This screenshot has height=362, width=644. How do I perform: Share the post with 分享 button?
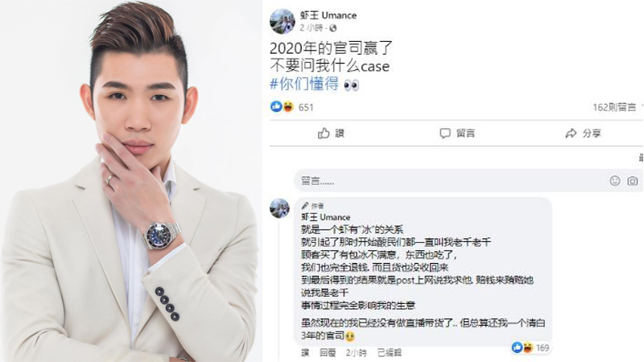pyautogui.click(x=583, y=133)
